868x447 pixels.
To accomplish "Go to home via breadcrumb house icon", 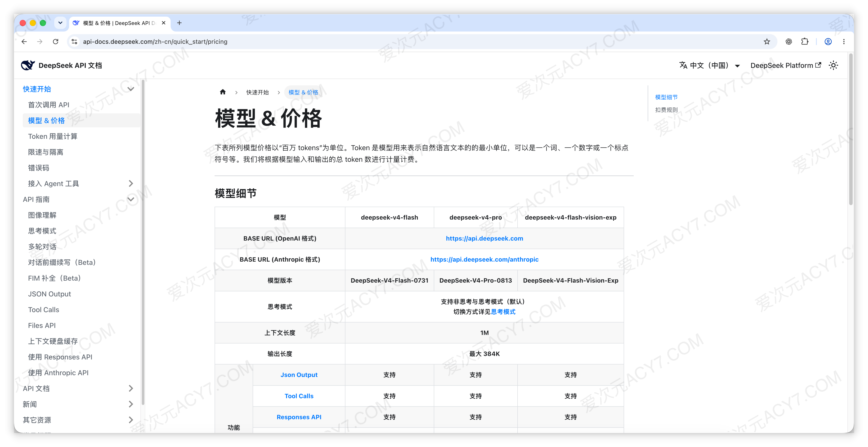I will [x=223, y=92].
